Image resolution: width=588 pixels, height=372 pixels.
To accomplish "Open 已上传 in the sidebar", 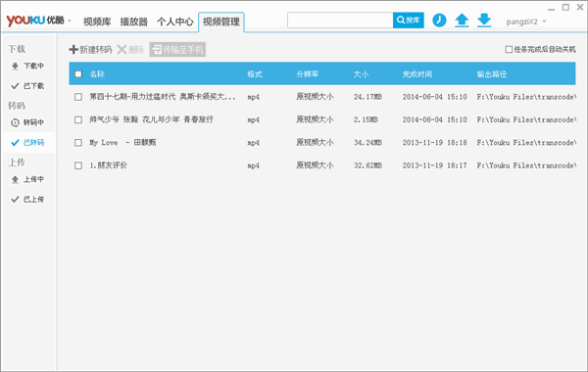I will [28, 199].
